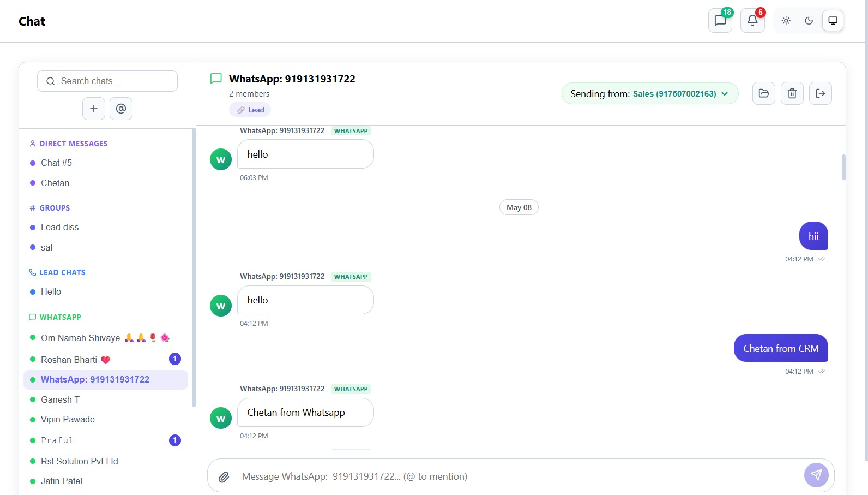
Task: Attach a file using paperclip icon
Action: pyautogui.click(x=224, y=477)
